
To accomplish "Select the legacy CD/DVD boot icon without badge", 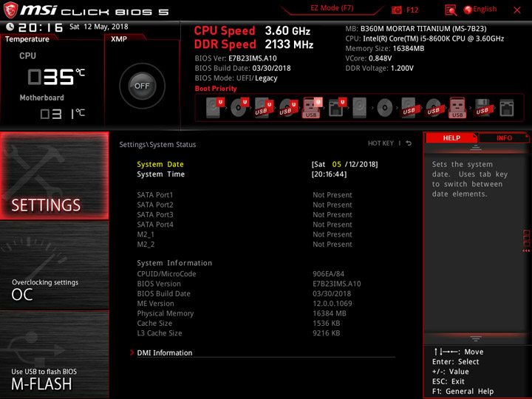I will 384,108.
